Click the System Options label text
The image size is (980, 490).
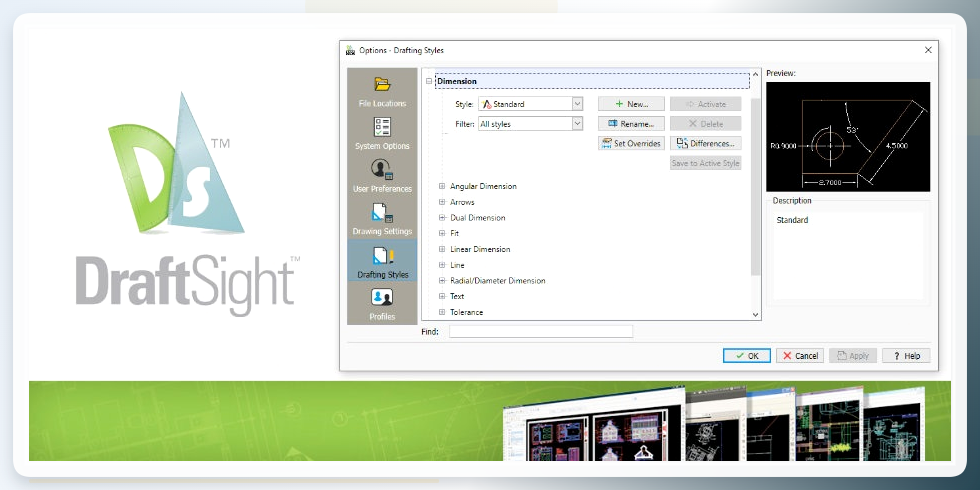382,146
